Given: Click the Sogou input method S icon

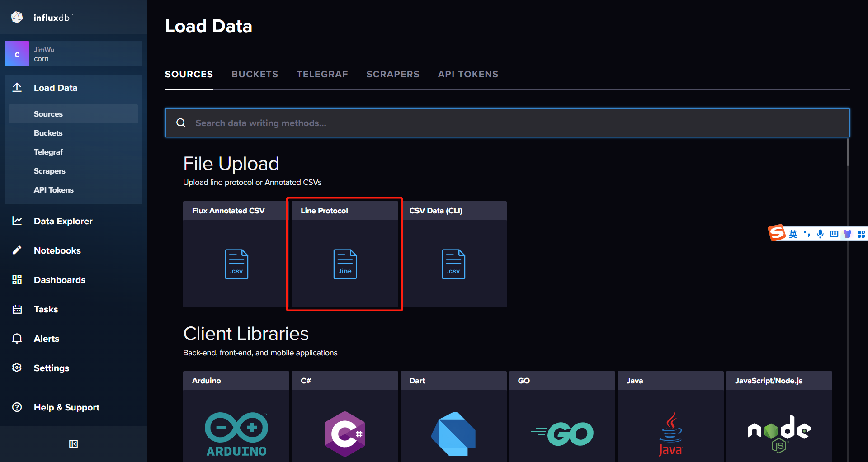Looking at the screenshot, I should click(777, 233).
